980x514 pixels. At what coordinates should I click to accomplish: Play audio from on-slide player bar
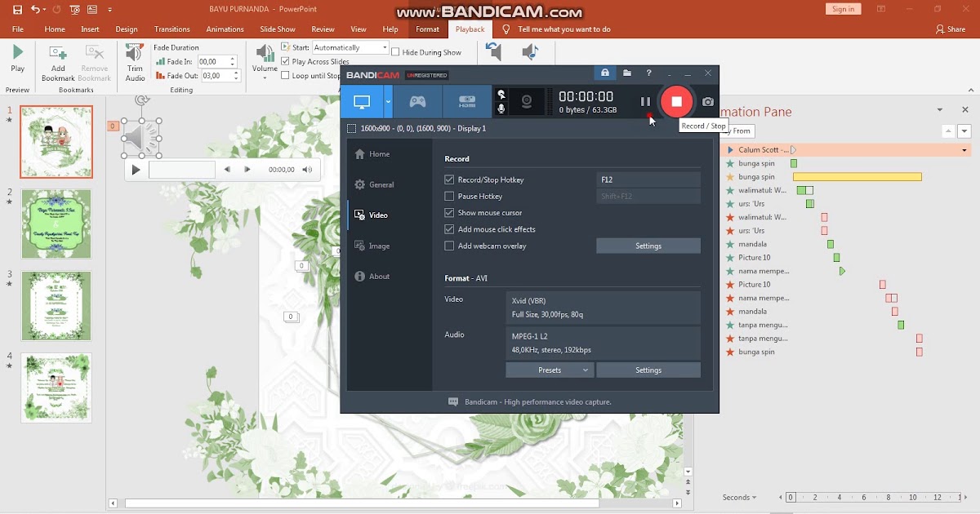tap(136, 170)
